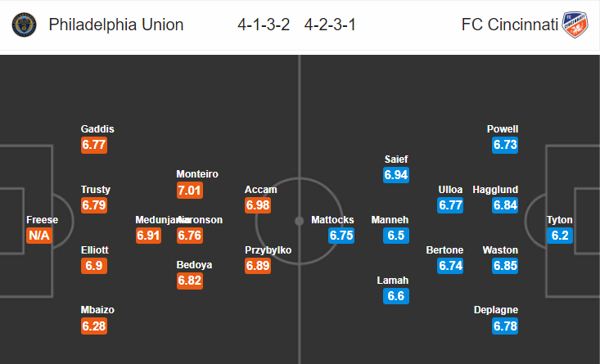Viewport: 600px width, 364px height.
Task: Click player name Hagglund
Action: point(495,190)
